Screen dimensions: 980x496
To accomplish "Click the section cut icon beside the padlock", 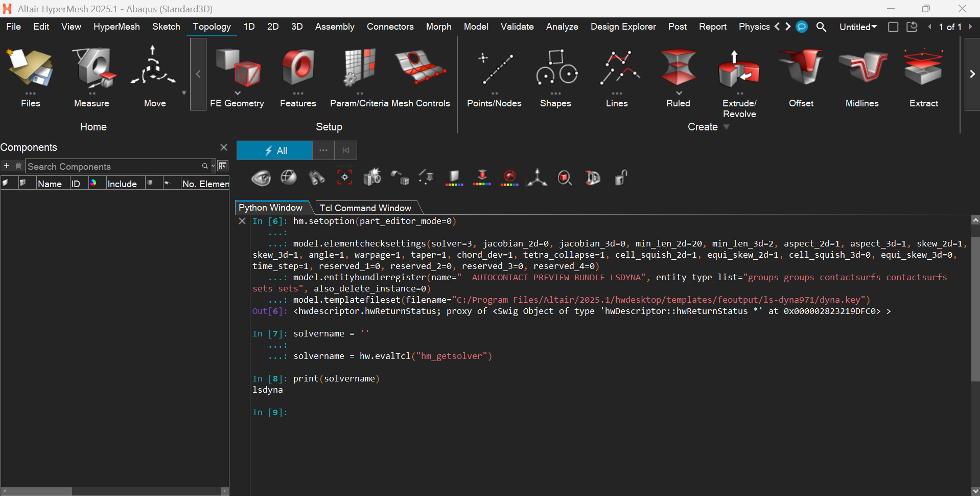I will click(x=593, y=177).
